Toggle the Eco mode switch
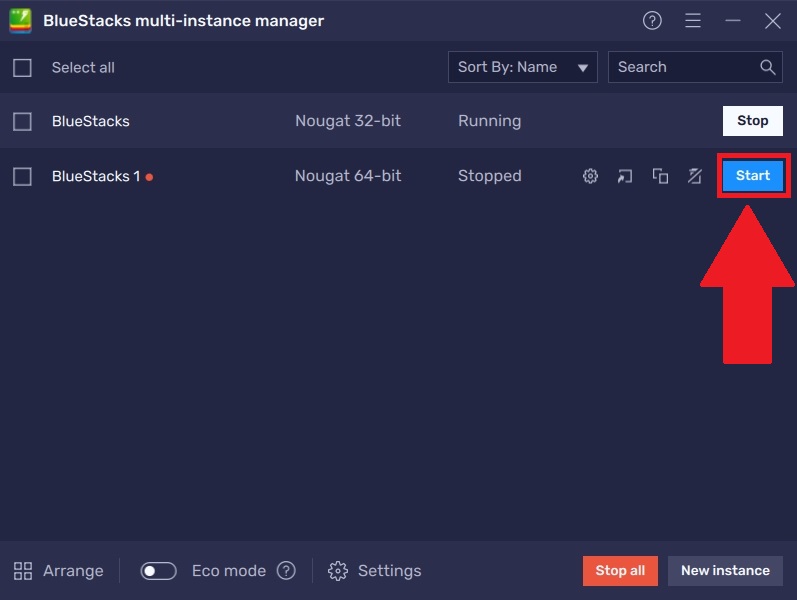The height and width of the screenshot is (600, 797). point(159,571)
